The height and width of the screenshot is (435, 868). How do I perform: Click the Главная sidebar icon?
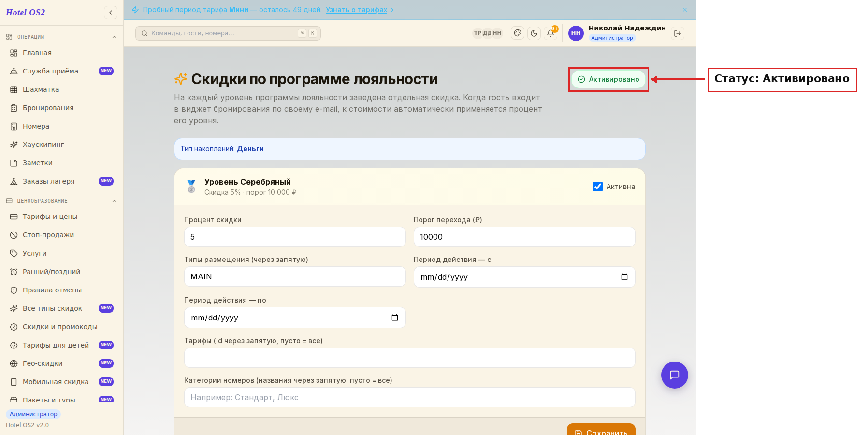point(14,53)
